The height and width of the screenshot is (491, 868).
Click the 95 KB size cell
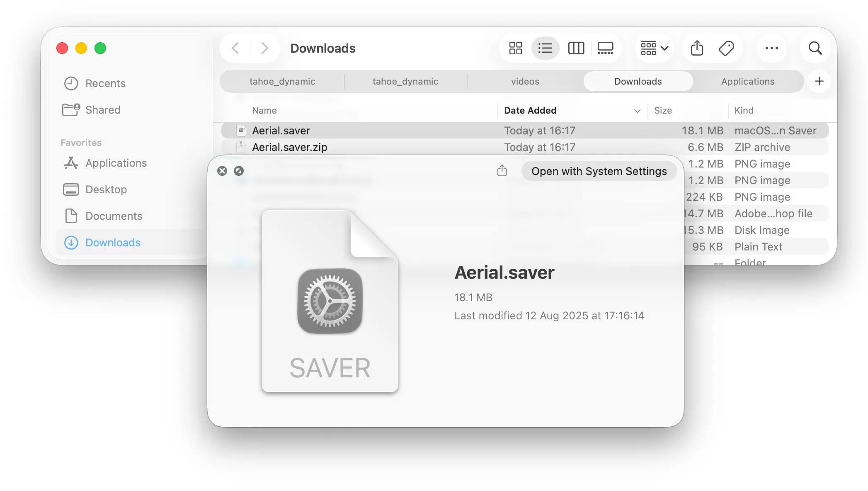(x=707, y=247)
